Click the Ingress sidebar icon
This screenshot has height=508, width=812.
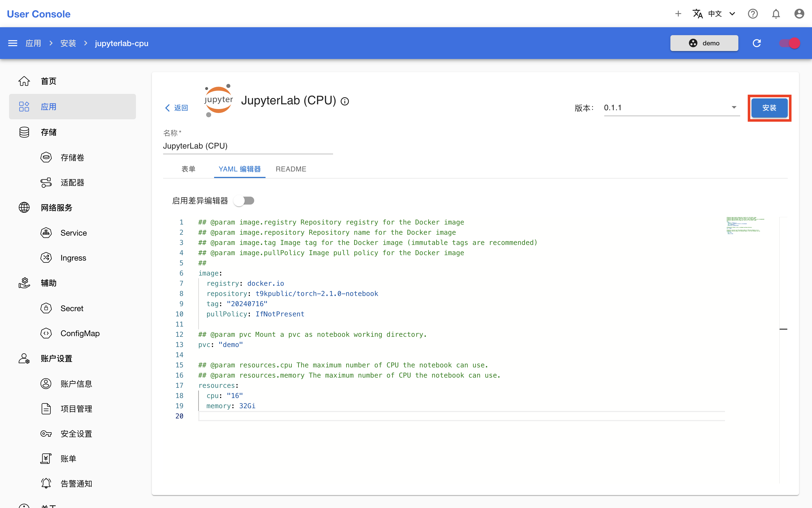click(x=46, y=258)
